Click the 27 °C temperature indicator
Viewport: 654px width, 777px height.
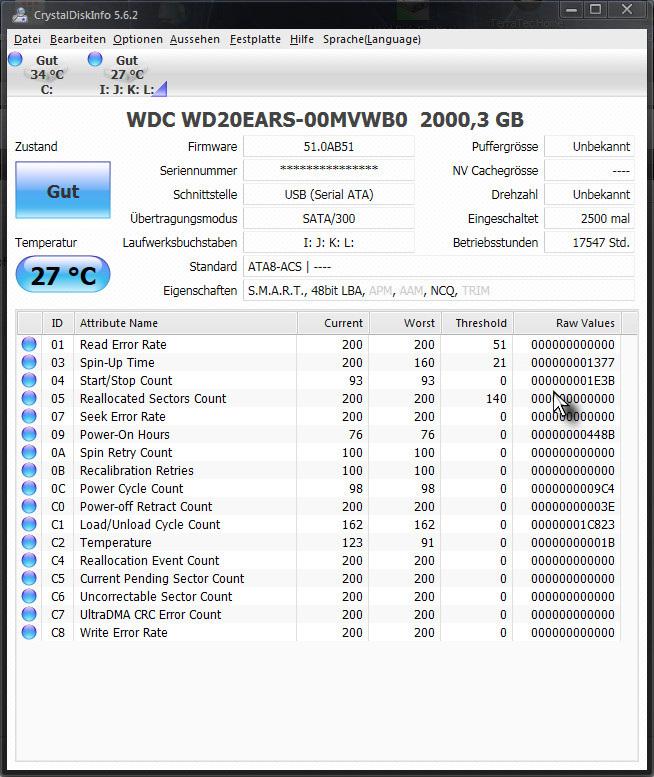coord(63,275)
